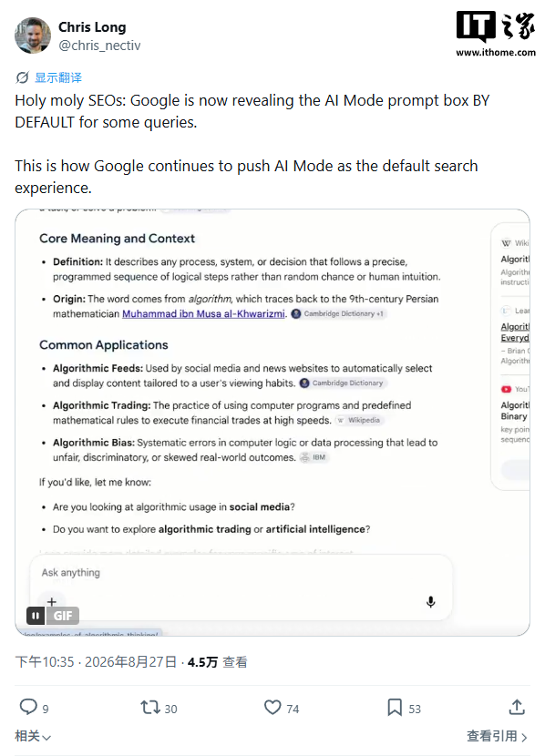The height and width of the screenshot is (756, 545).
Task: Click the Wikipedia source chip
Action: pos(359,421)
